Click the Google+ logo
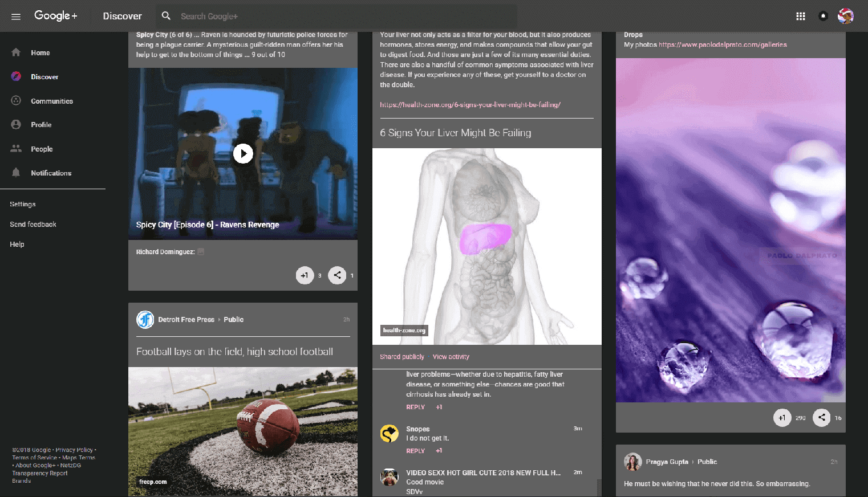Screen dimensions: 868x497 (x=56, y=16)
